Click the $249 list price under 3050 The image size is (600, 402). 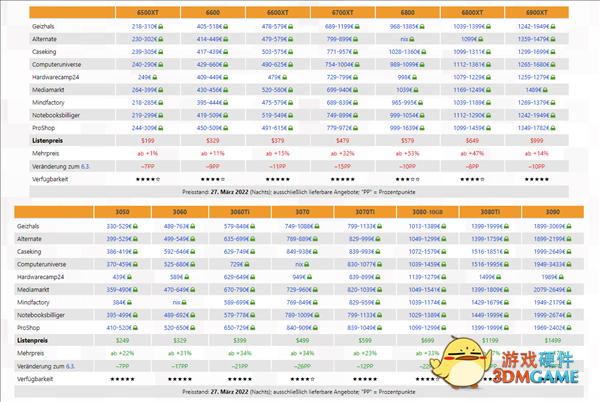122,340
